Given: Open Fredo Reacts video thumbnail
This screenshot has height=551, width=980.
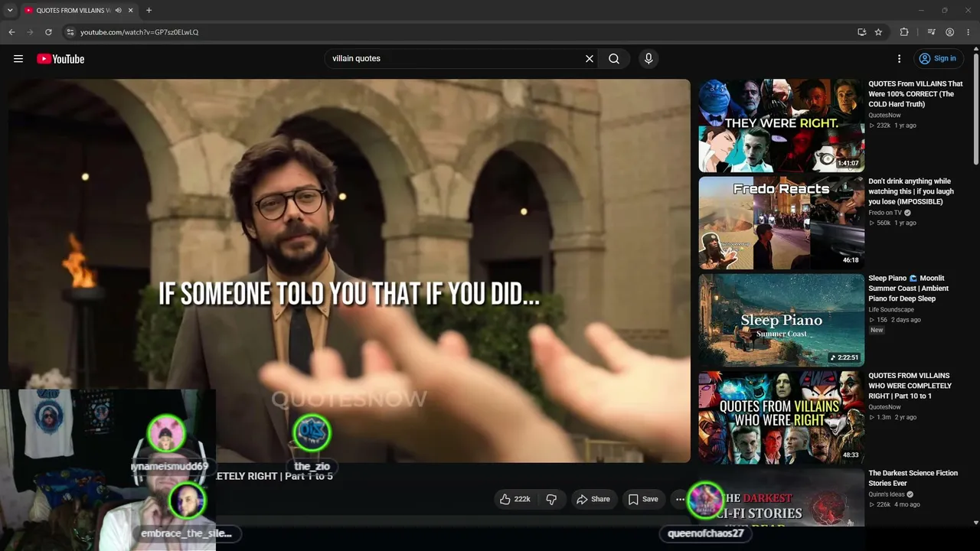Looking at the screenshot, I should pos(782,223).
